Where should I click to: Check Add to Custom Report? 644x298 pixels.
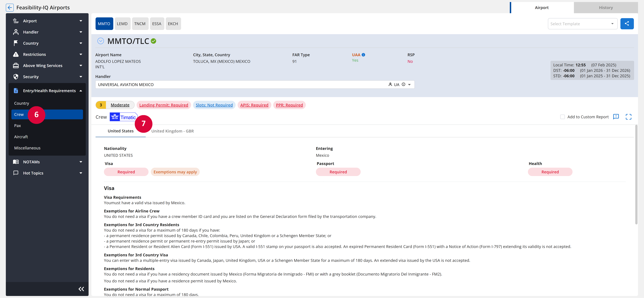562,117
